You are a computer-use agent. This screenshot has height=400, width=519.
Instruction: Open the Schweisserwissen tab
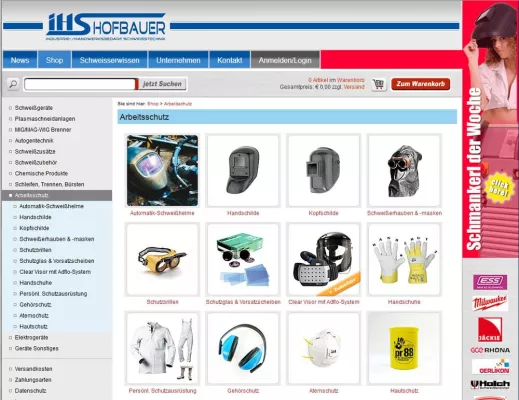click(109, 60)
